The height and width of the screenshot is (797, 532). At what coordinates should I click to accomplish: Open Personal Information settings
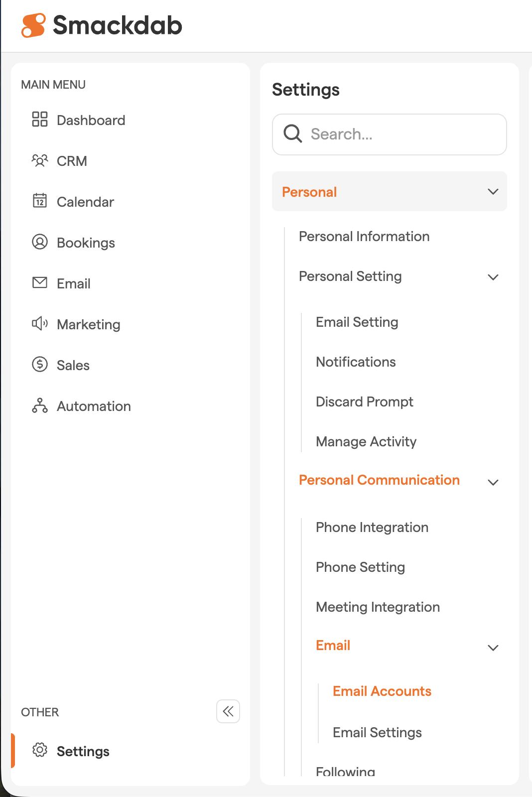pos(364,237)
